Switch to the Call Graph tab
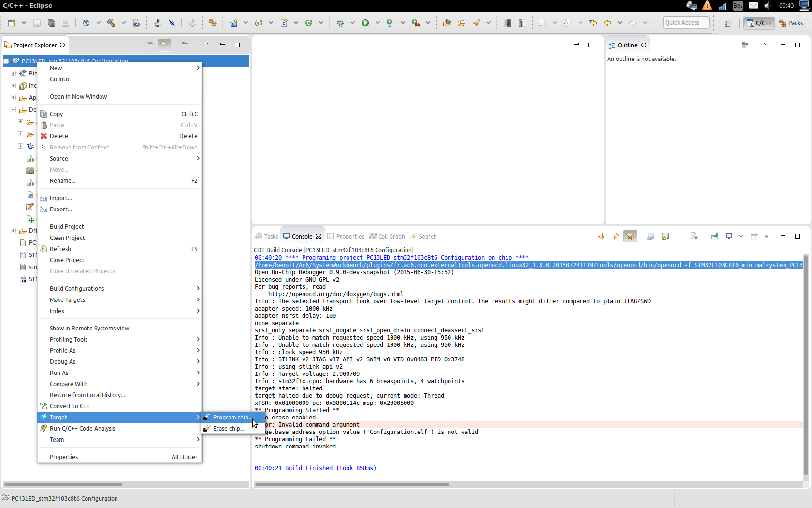The width and height of the screenshot is (812, 508). tap(387, 236)
